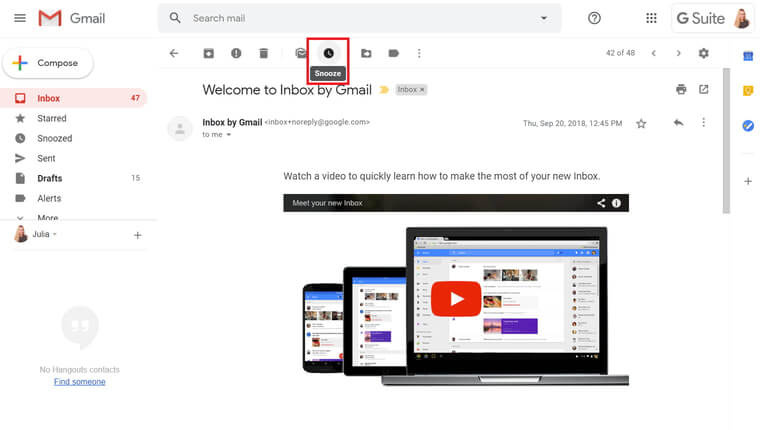Click the email vertical scrollbar
Viewport: 760px width, 430px height.
pos(726,141)
